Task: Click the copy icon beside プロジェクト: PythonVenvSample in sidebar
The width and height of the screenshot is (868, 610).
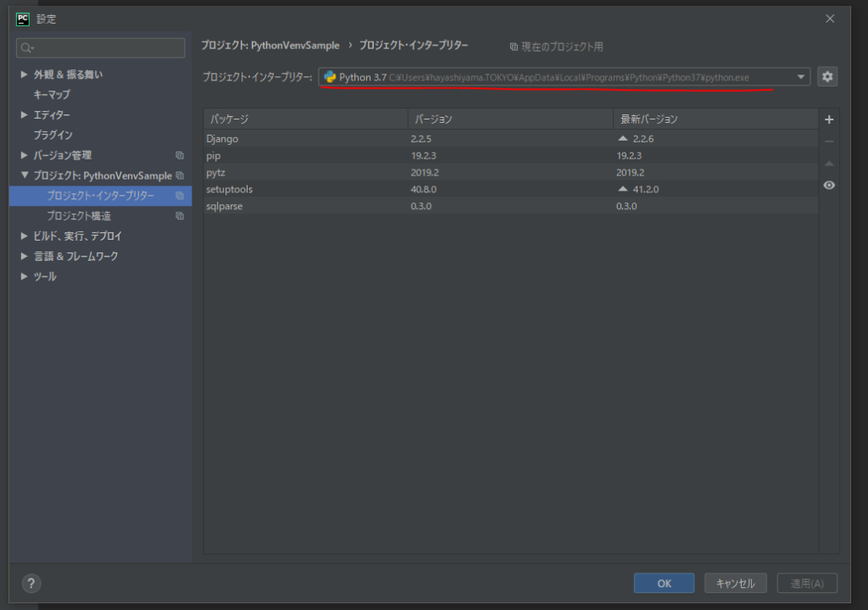Action: (180, 175)
